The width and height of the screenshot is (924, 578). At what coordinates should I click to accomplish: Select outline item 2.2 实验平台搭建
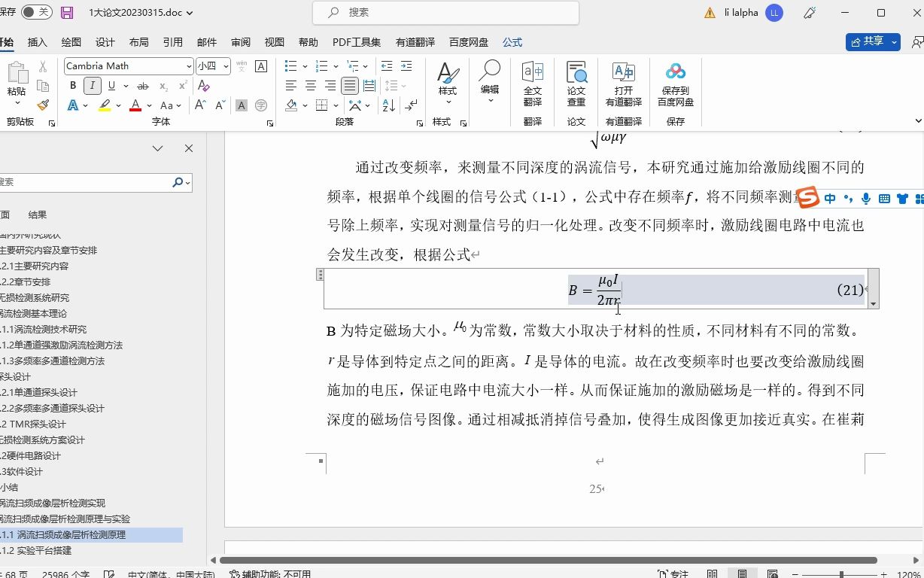(45, 549)
